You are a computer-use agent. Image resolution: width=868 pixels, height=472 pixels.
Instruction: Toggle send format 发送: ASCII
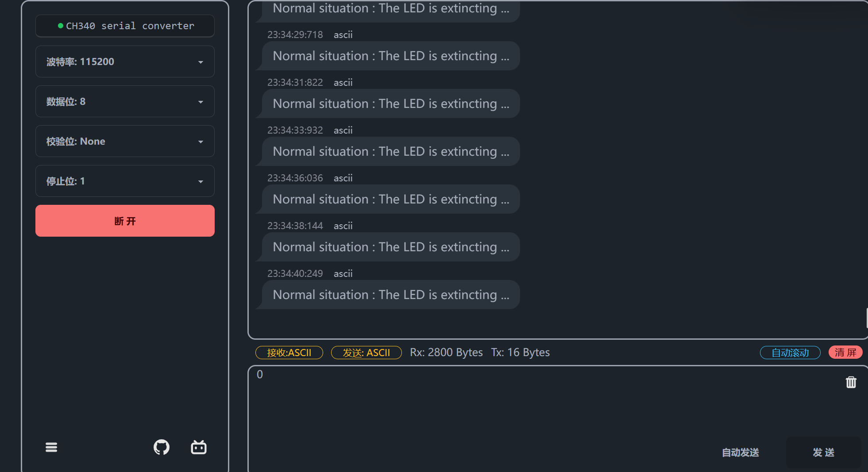[366, 353]
